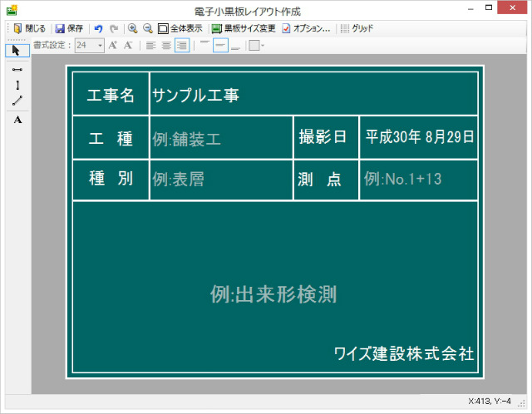Open 黒板サイズ変更 size change
This screenshot has height=414, width=532.
tap(244, 28)
